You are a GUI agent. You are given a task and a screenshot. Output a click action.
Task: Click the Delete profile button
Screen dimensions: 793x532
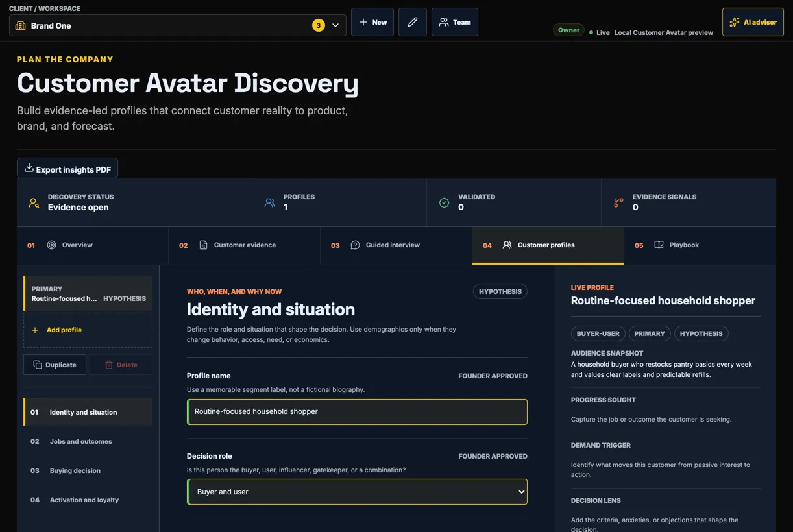[x=121, y=365]
